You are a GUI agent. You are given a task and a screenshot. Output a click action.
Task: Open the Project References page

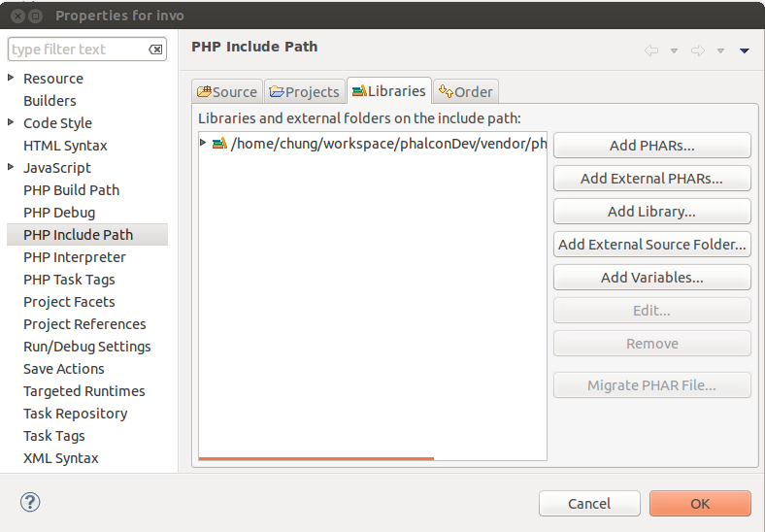click(x=84, y=324)
